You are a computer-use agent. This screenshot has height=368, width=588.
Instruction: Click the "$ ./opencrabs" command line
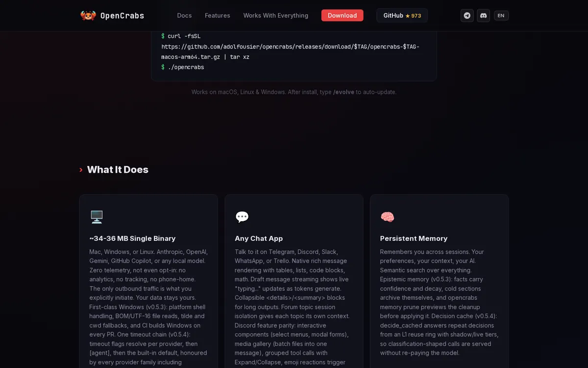point(183,67)
